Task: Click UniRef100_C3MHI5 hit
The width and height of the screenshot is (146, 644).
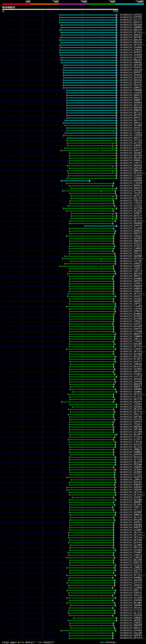Action: (x=131, y=557)
